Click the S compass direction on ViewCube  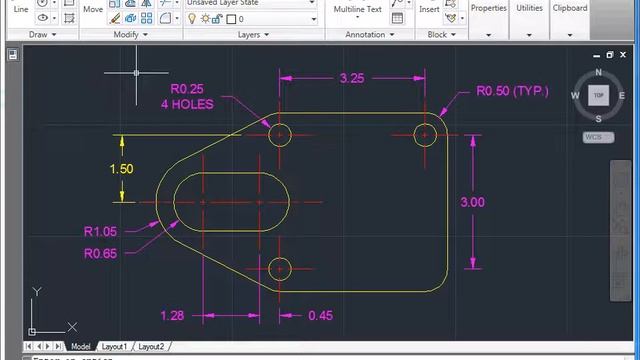tap(598, 119)
